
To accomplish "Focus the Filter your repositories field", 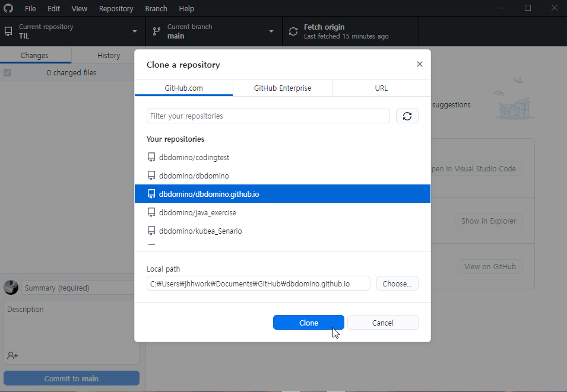I will click(268, 116).
